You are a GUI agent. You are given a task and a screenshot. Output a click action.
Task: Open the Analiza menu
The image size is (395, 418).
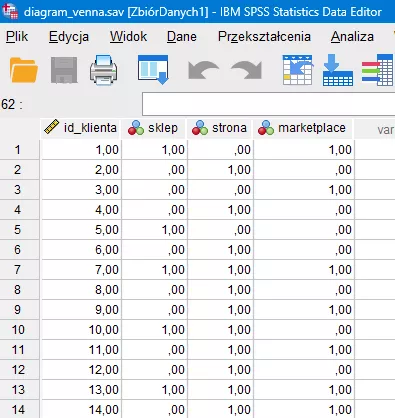pyautogui.click(x=352, y=36)
